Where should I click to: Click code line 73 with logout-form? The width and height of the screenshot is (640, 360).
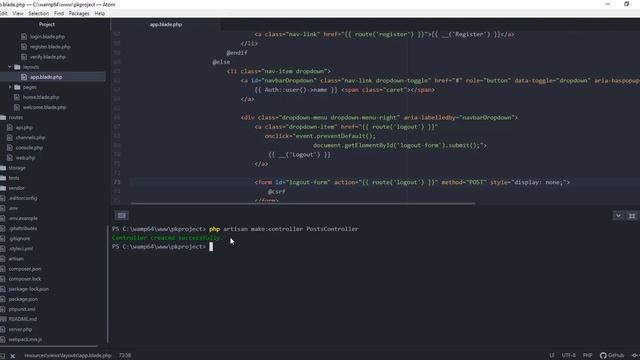[x=412, y=182]
